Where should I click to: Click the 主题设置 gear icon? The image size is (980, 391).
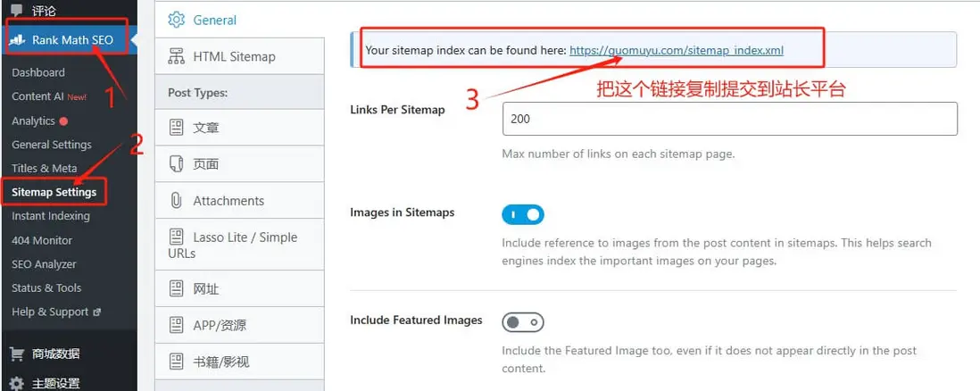coord(16,383)
